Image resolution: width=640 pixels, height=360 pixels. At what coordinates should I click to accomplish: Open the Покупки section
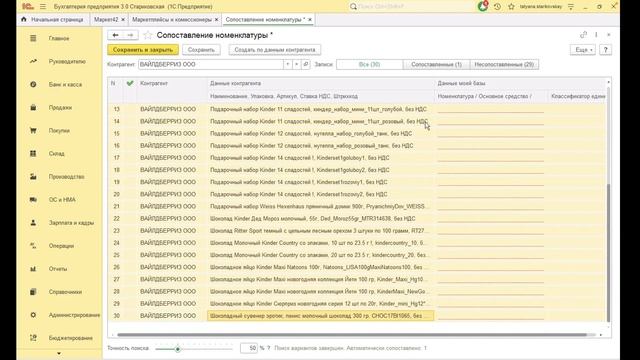59,131
